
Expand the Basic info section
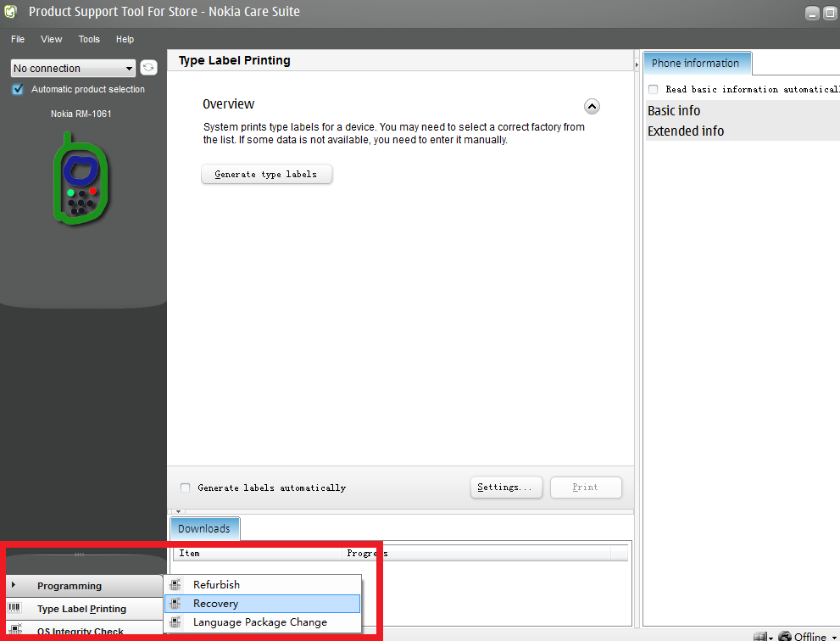(x=674, y=110)
